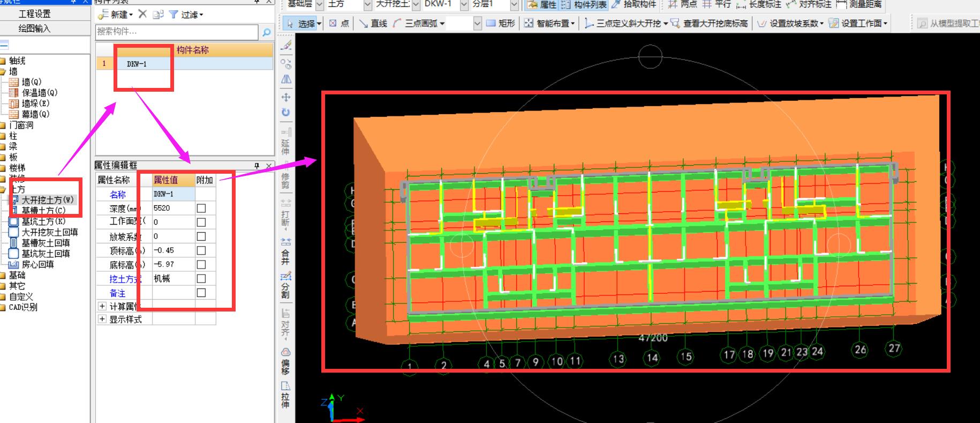Click depth value 5520 cell
Viewport: 980px width, 423px height.
(174, 208)
